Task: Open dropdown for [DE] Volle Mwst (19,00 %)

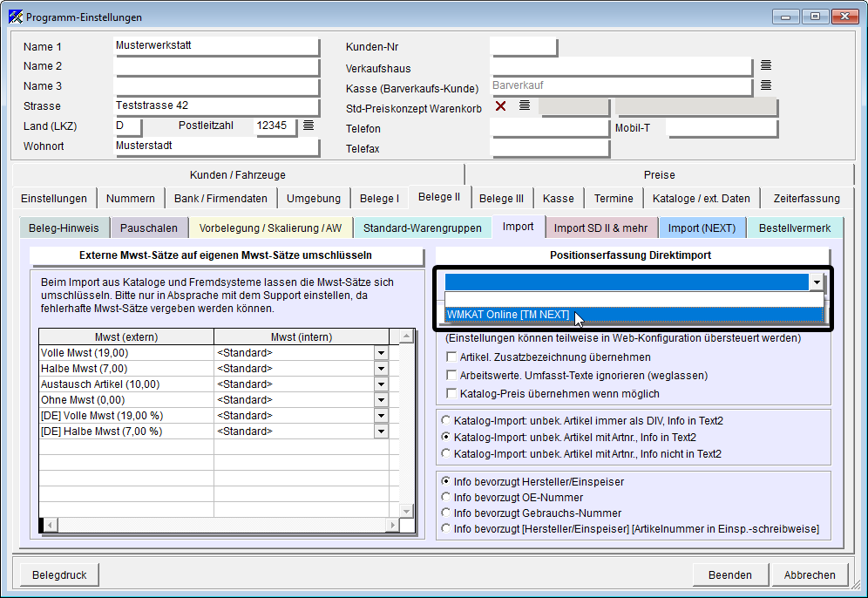Action: [381, 416]
